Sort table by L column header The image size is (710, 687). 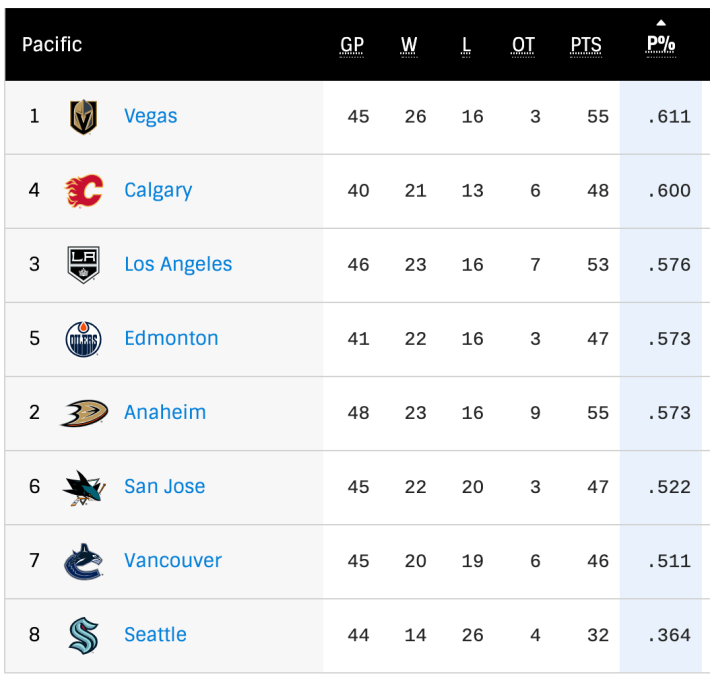pyautogui.click(x=466, y=45)
